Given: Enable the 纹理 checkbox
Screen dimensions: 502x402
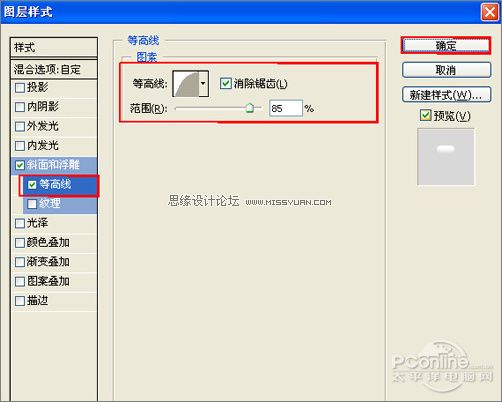Looking at the screenshot, I should click(32, 204).
